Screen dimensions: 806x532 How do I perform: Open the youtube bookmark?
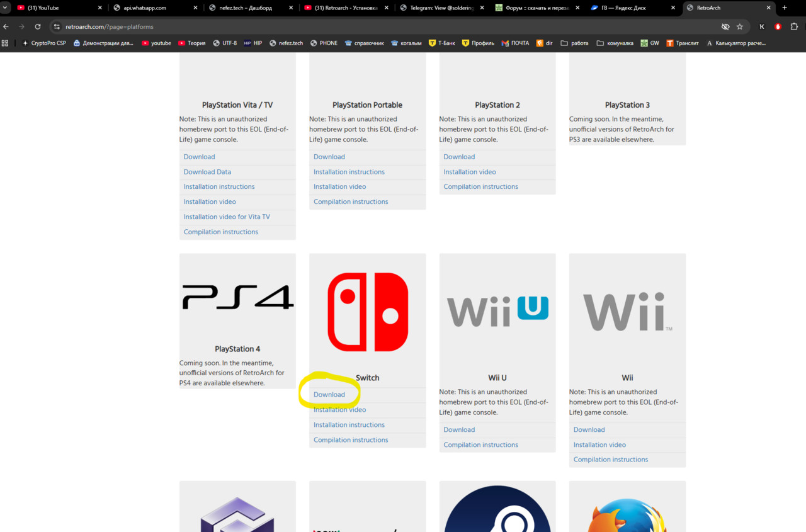point(156,43)
